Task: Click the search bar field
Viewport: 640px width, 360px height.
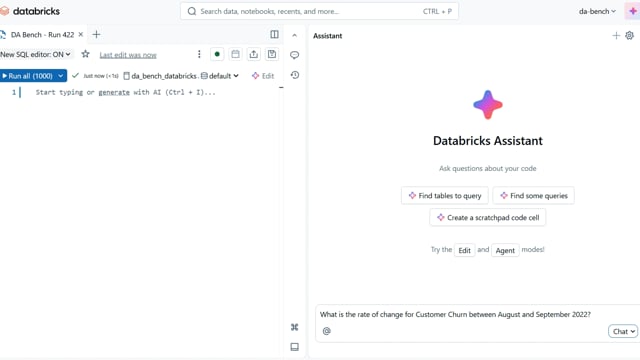Action: [x=319, y=11]
